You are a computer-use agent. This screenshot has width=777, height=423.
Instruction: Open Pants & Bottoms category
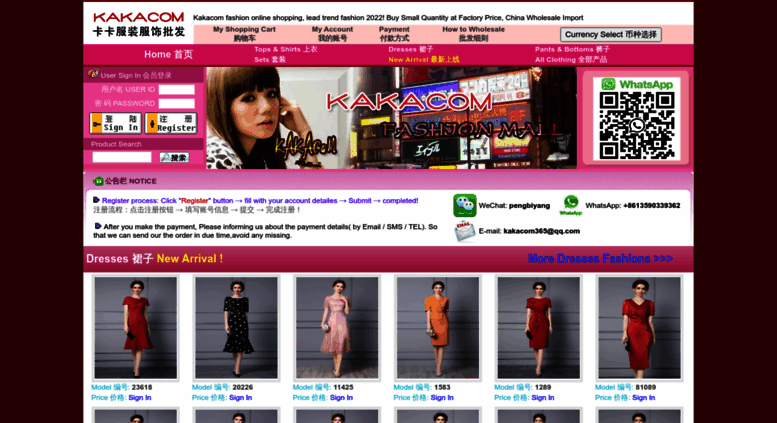pyautogui.click(x=572, y=49)
